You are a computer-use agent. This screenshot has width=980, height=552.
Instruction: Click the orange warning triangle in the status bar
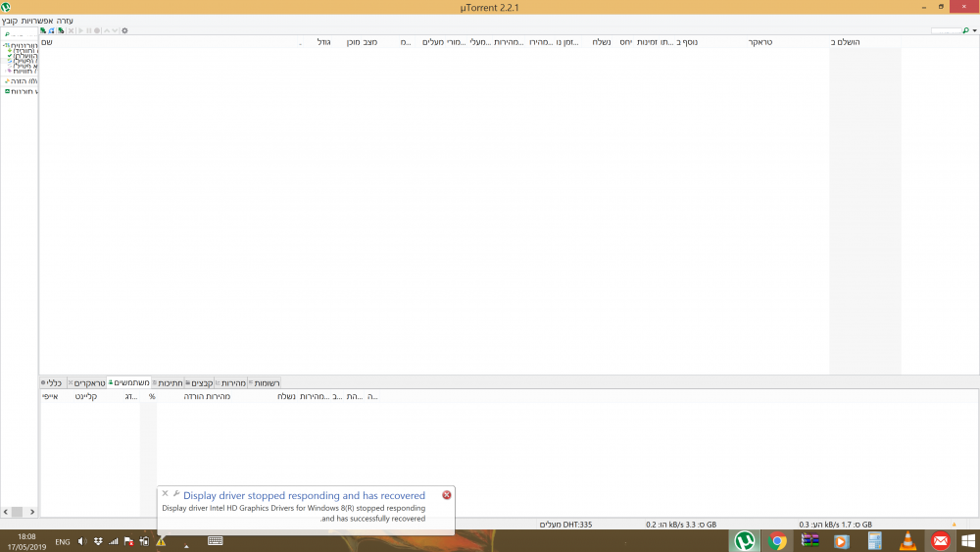(x=954, y=525)
